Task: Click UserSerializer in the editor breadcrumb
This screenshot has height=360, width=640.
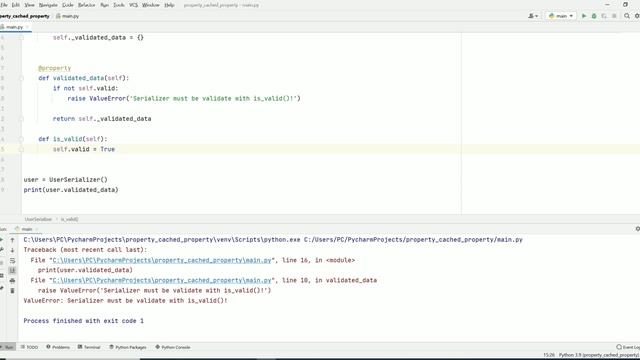Action: pos(38,219)
